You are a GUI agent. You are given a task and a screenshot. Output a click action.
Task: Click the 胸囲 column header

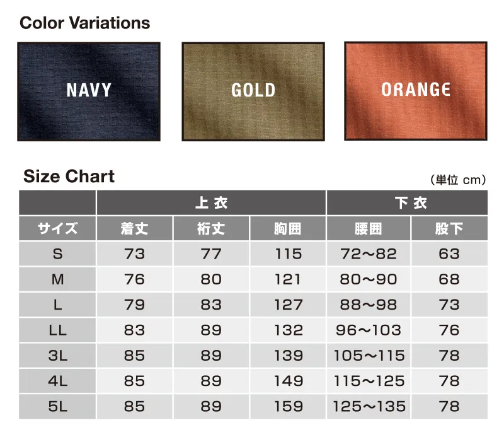coord(288,228)
